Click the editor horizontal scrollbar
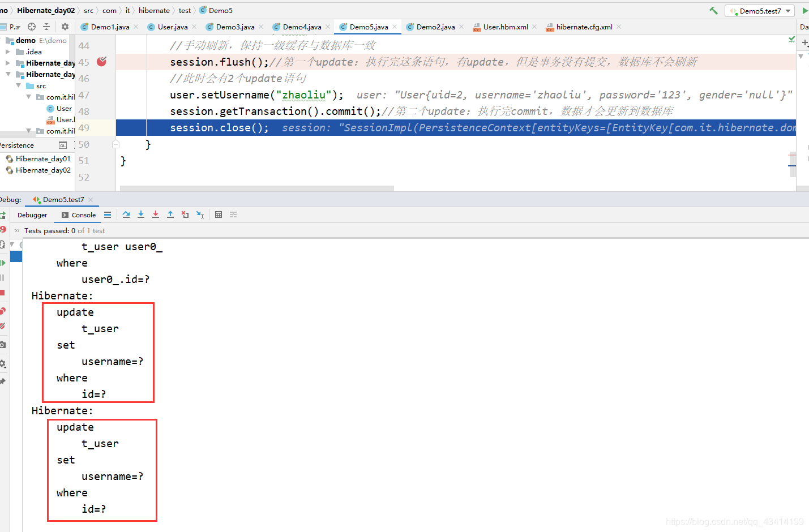 [257, 188]
